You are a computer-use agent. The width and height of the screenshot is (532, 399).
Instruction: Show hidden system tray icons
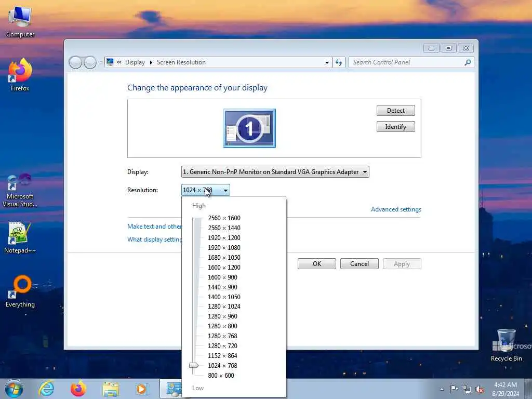pos(442,389)
